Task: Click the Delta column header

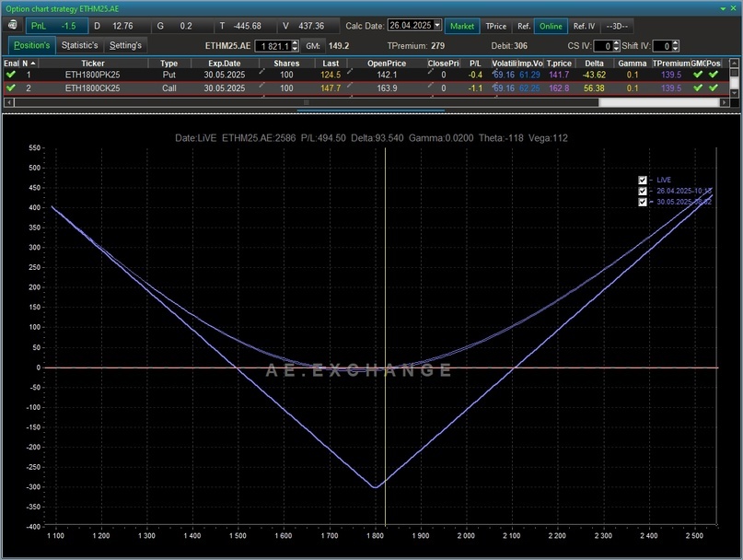Action: pos(594,63)
